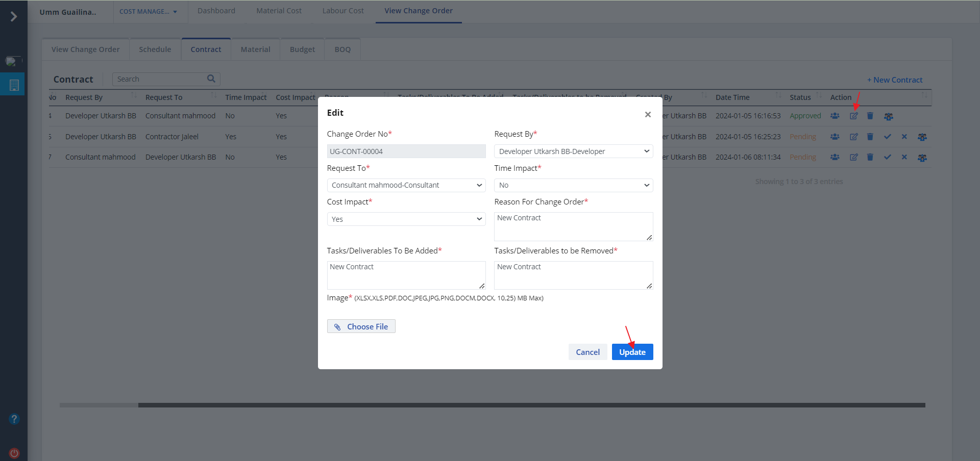Open the Time Impact dropdown
Screen dimensions: 980x461
pyautogui.click(x=573, y=185)
